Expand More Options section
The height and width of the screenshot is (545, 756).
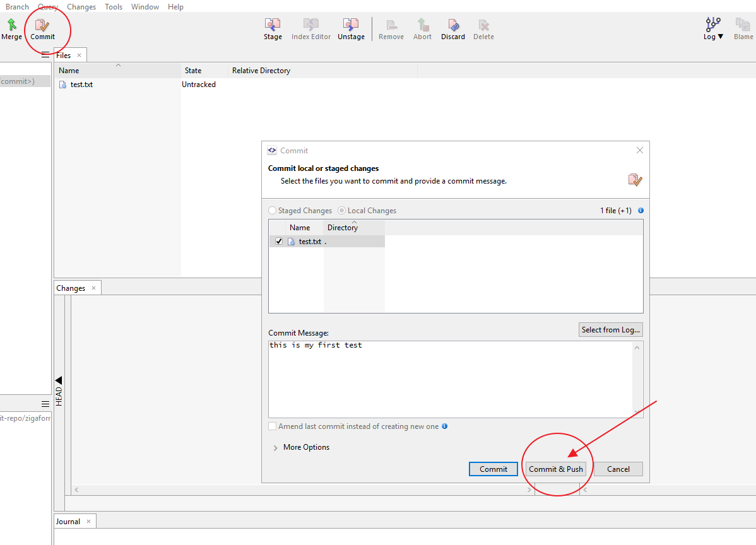[x=276, y=448]
